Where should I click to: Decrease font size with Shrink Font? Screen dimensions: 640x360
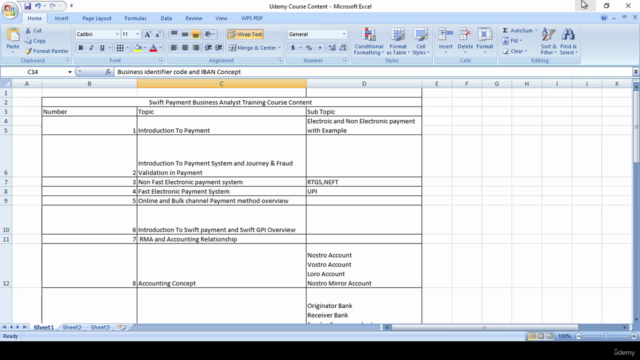click(x=158, y=34)
